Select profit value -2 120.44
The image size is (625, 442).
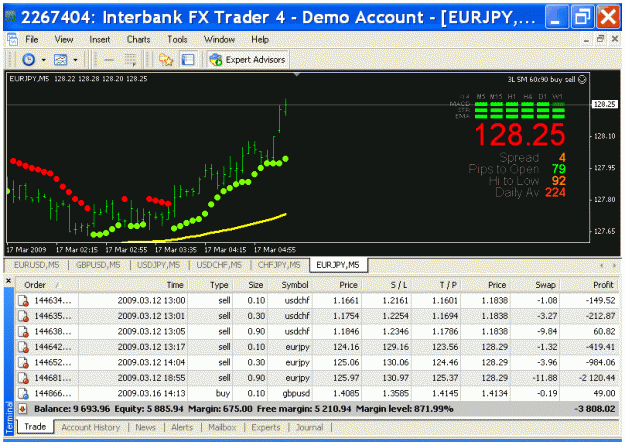(x=597, y=378)
